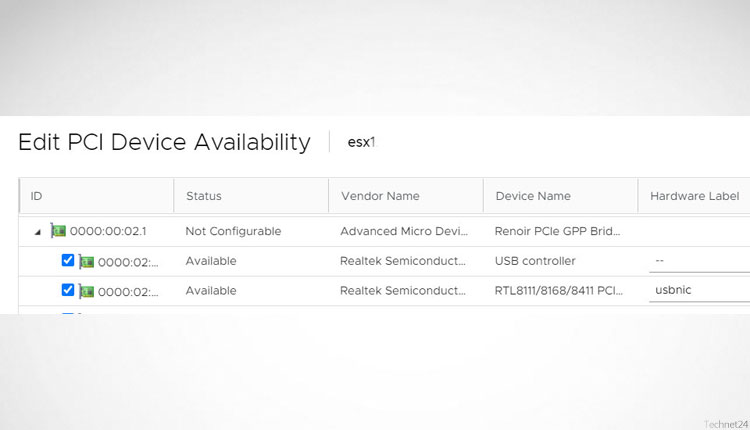Click the Renoir PCIe GPP Bridge device name

(557, 231)
